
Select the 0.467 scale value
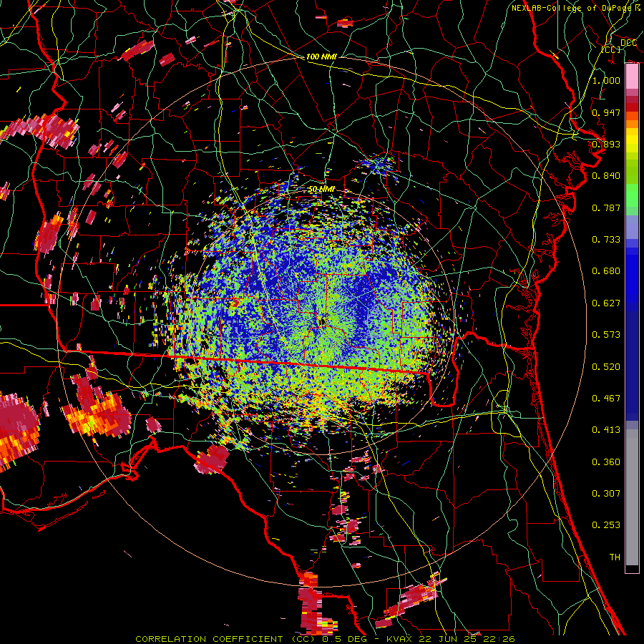pyautogui.click(x=606, y=399)
